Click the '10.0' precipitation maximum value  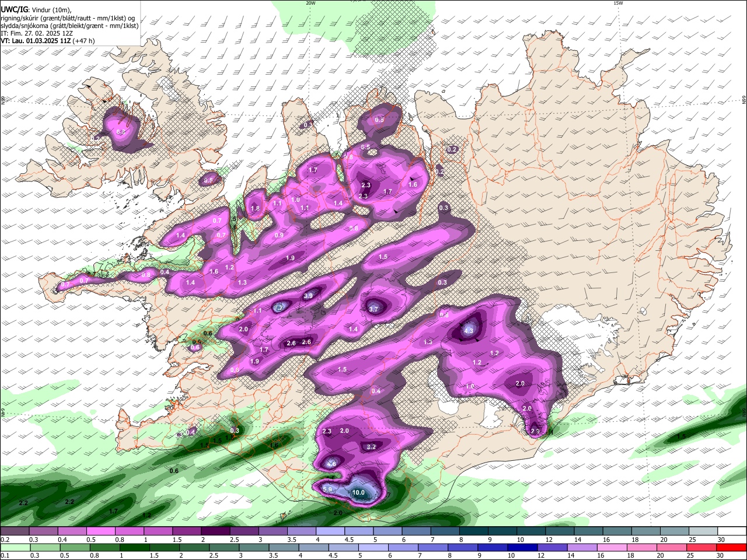coord(358,492)
